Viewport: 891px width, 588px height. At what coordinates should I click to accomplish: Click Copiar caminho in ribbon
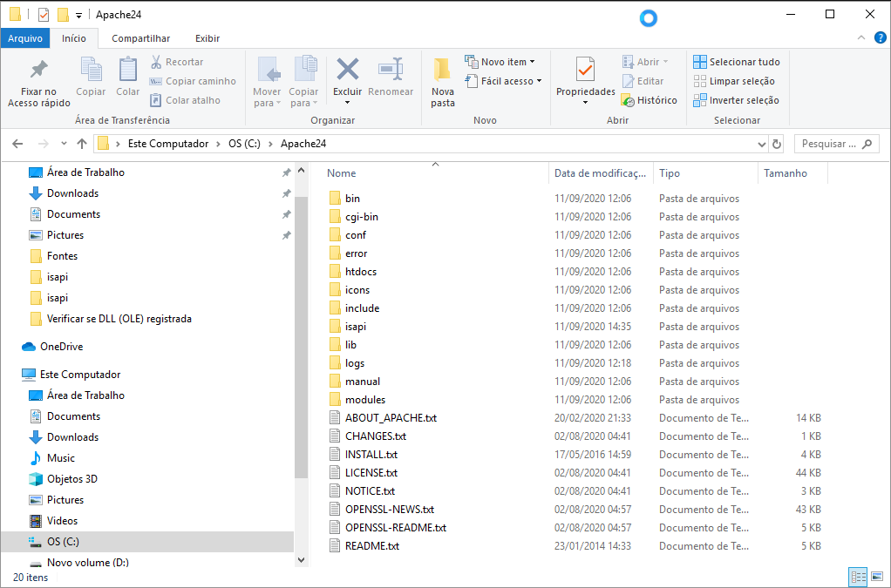coord(193,81)
